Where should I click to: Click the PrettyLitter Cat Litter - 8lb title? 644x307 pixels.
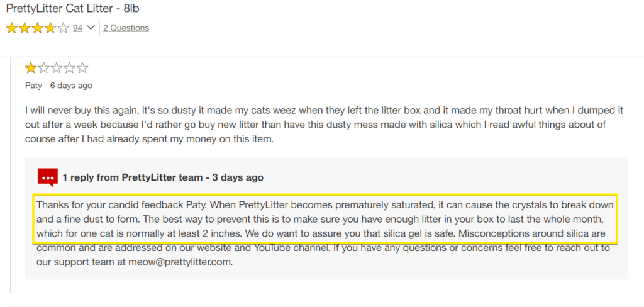click(x=73, y=9)
